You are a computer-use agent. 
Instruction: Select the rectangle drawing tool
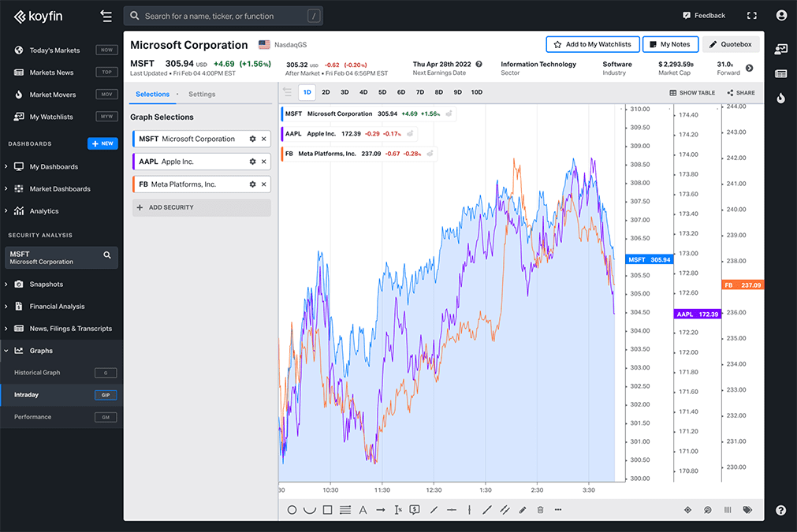327,510
